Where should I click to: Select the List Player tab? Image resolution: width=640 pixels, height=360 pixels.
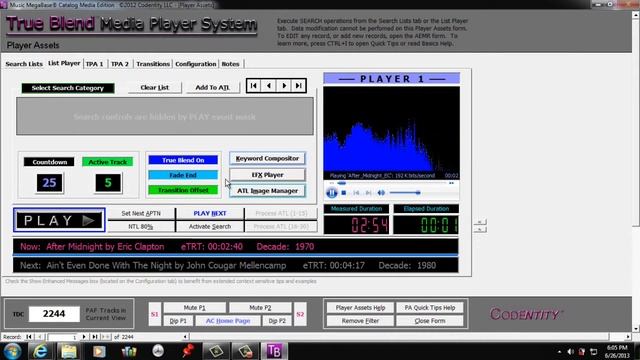[x=64, y=63]
